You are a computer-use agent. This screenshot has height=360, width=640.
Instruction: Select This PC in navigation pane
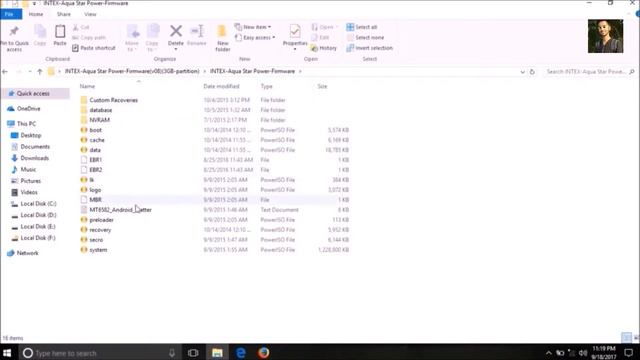coord(22,124)
